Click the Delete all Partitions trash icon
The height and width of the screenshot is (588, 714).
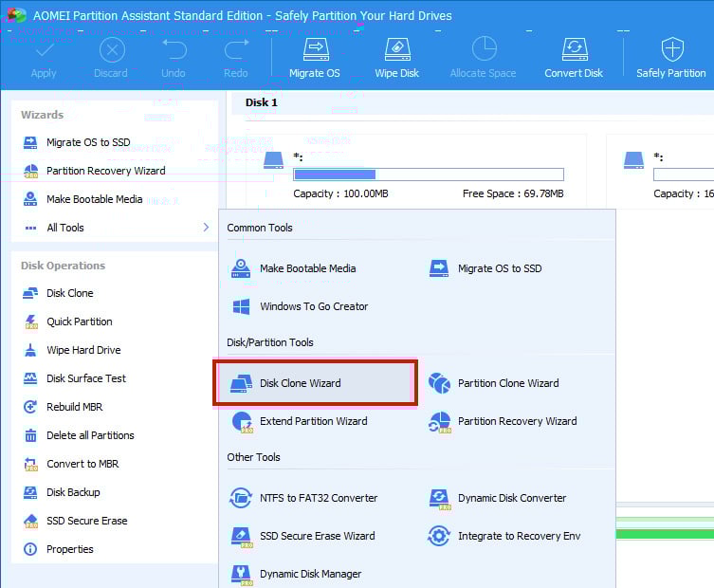pos(30,435)
